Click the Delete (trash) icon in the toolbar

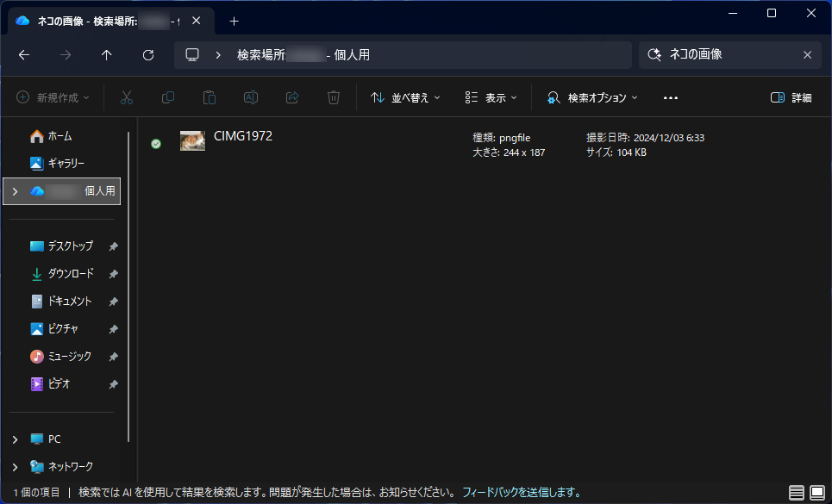coord(334,97)
